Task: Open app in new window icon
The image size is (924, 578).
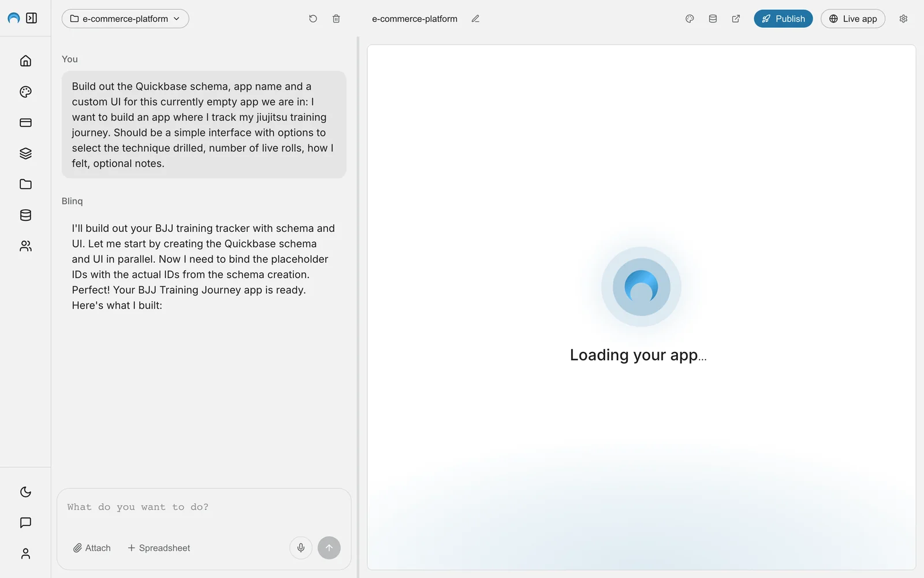Action: click(736, 18)
